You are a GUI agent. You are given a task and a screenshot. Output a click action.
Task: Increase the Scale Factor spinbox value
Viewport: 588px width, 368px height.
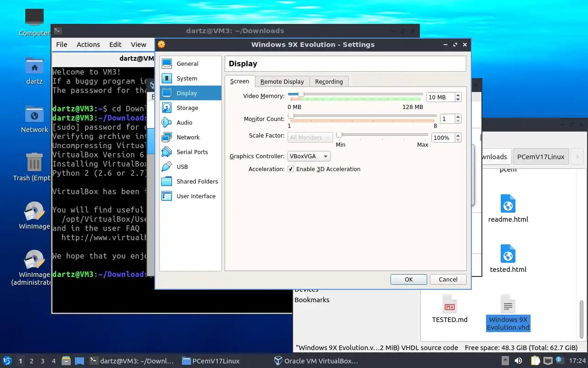(x=458, y=135)
